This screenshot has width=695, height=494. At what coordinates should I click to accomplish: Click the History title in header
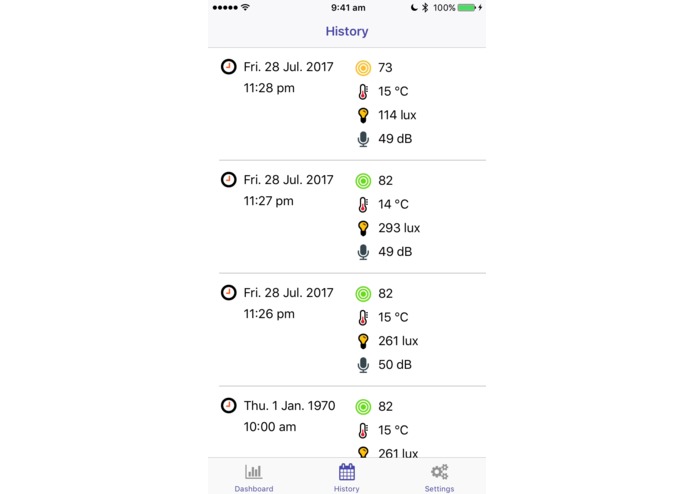347,31
